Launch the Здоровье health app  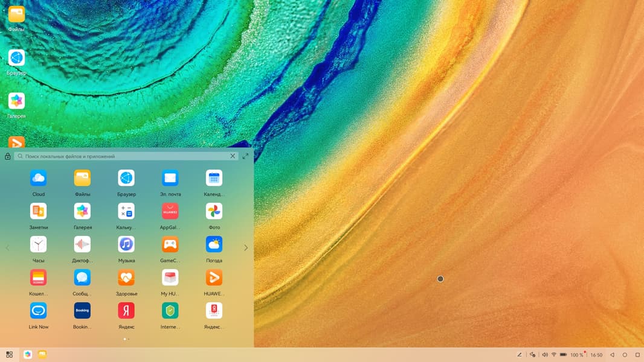pos(126,278)
